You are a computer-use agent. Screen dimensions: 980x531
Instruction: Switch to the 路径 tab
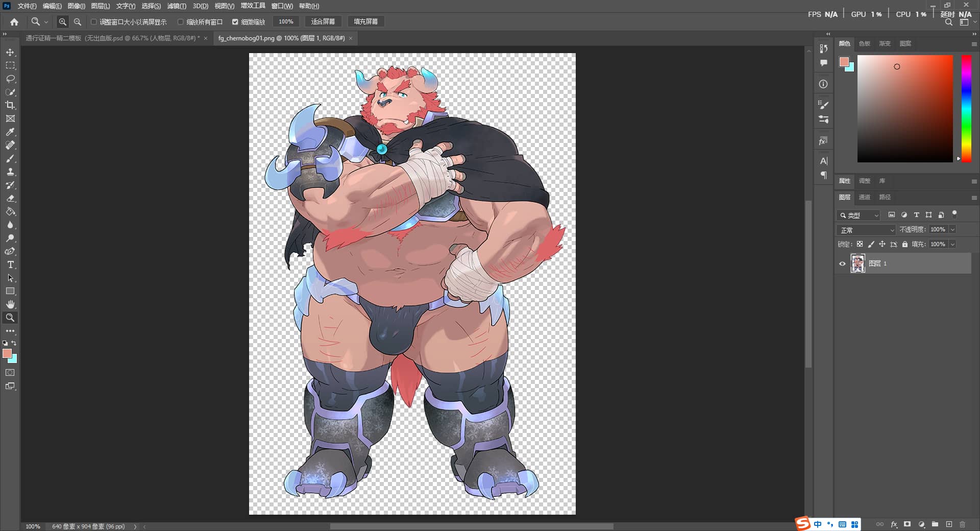885,197
